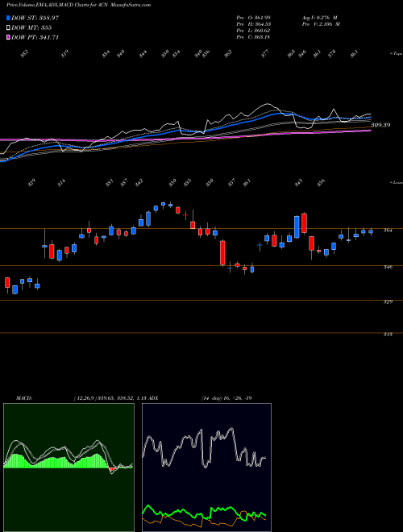403x532 pixels.
Task: Click the 'Pre H: 364.53' value
Action: pyautogui.click(x=253, y=24)
